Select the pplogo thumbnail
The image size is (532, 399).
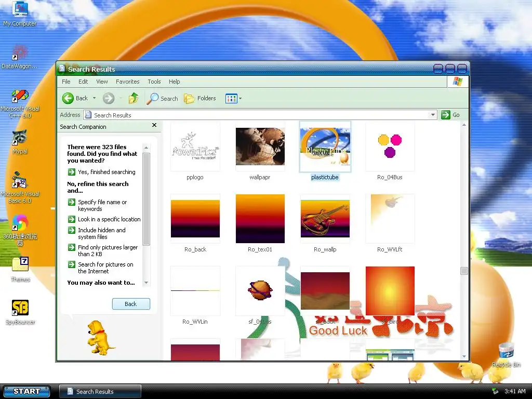tap(195, 147)
